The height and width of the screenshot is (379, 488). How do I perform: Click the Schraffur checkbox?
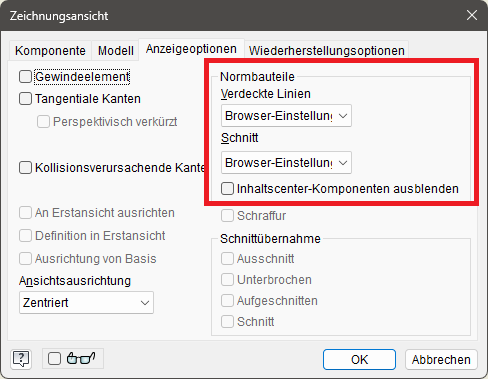tap(227, 216)
